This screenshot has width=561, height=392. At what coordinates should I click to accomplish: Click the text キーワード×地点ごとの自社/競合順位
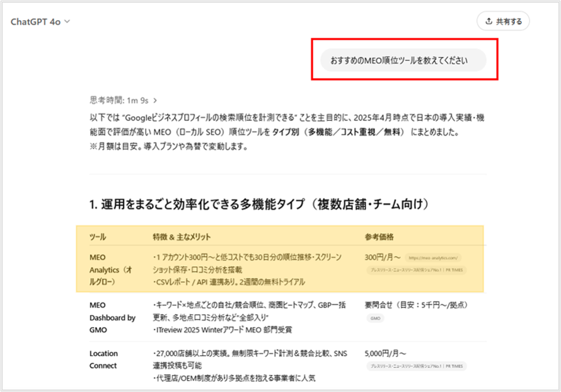(210, 305)
